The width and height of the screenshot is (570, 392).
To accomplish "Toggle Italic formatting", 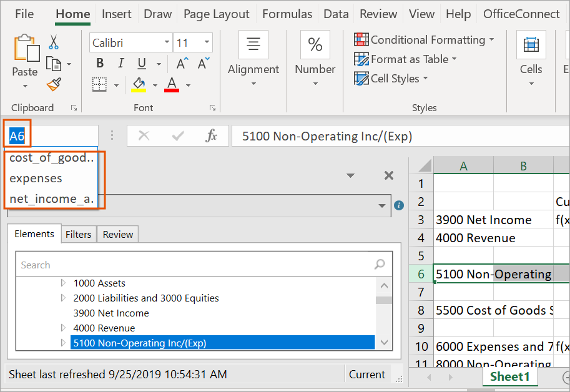I will 120,64.
